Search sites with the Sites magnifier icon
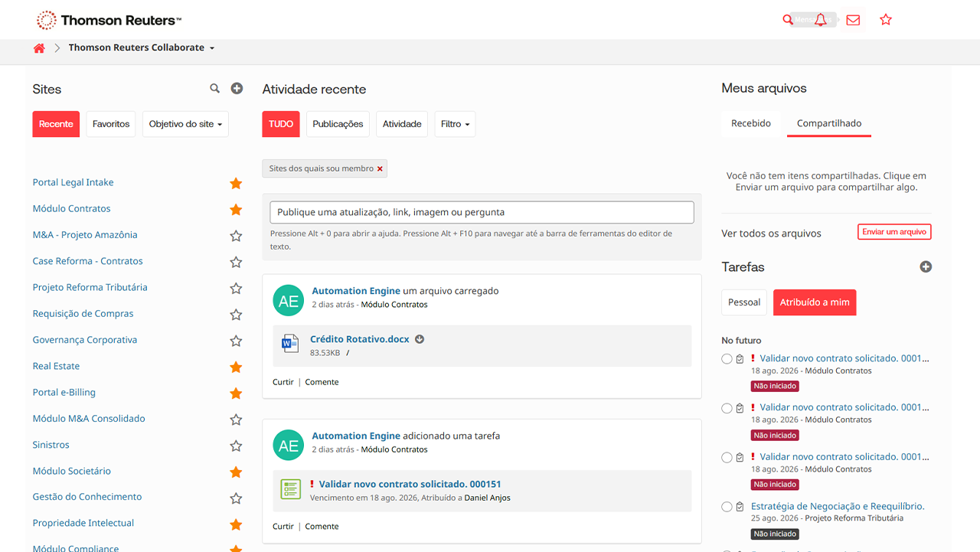 215,89
